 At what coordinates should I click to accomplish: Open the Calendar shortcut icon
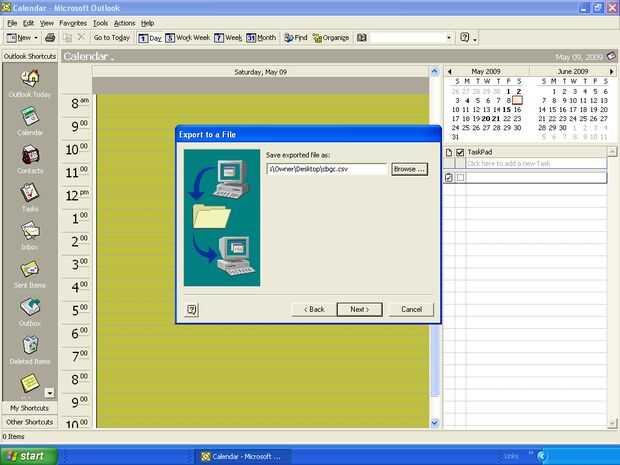(30, 117)
